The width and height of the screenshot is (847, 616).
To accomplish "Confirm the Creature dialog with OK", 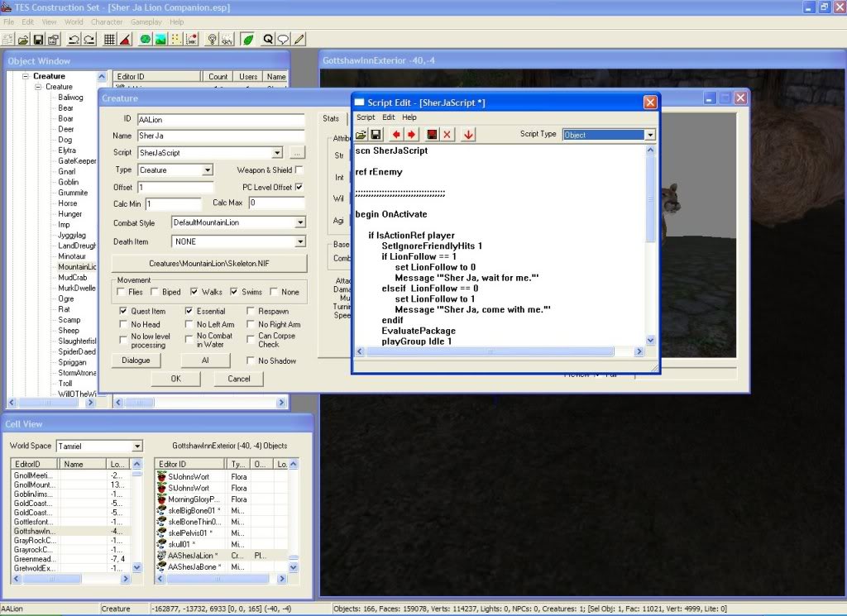I will 176,379.
